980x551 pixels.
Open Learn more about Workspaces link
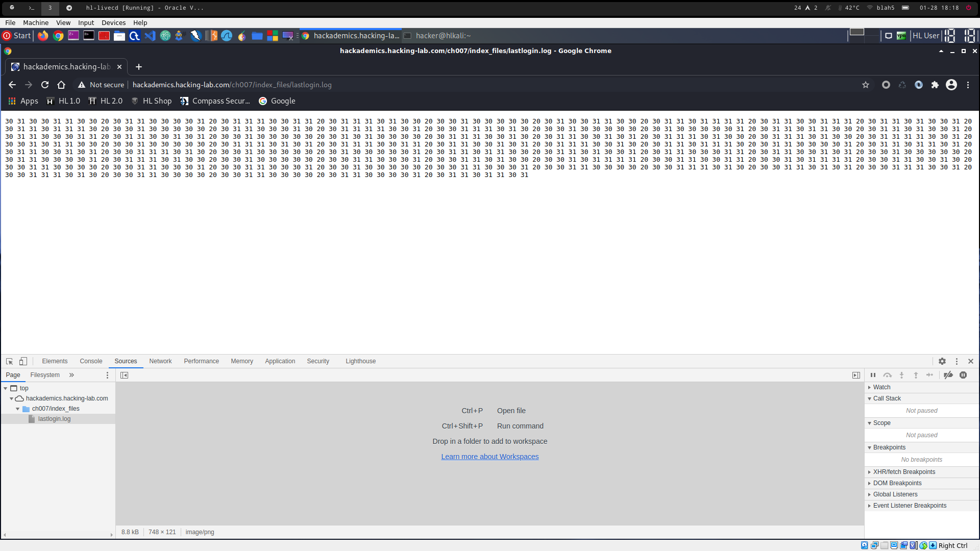[x=489, y=457]
